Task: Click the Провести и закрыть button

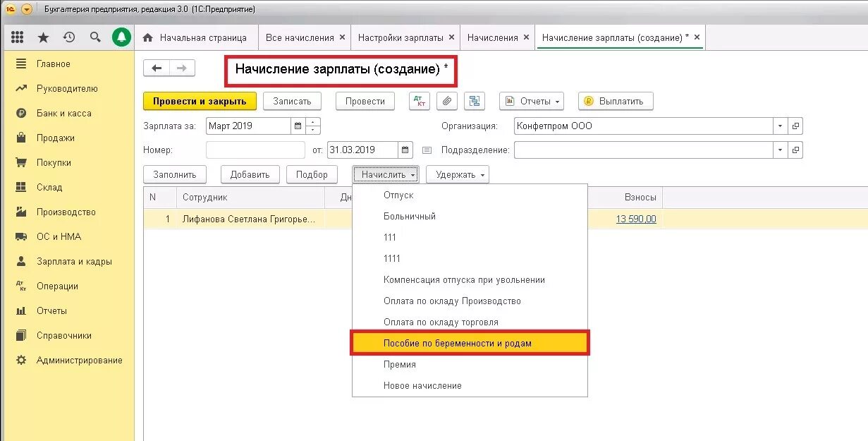Action: pos(200,101)
